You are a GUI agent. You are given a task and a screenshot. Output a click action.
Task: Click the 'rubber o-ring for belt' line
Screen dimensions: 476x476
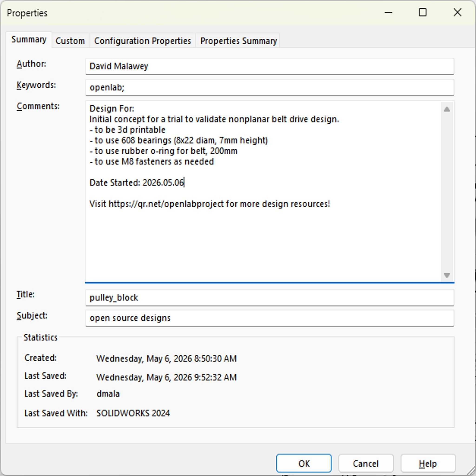point(164,151)
